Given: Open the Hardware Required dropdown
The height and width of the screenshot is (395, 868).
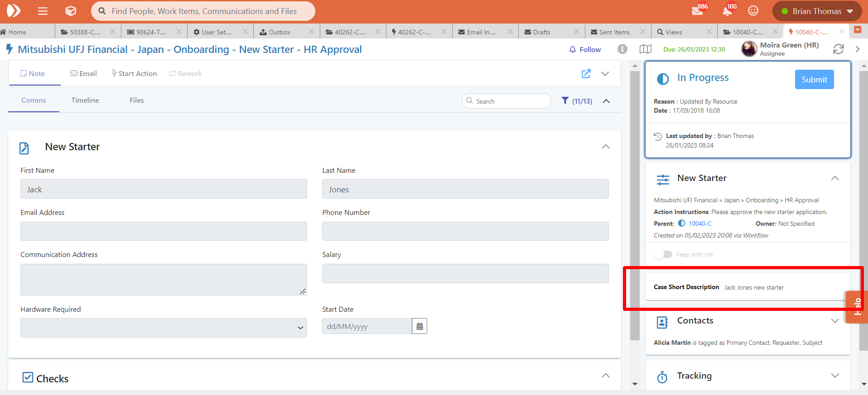Looking at the screenshot, I should (164, 328).
